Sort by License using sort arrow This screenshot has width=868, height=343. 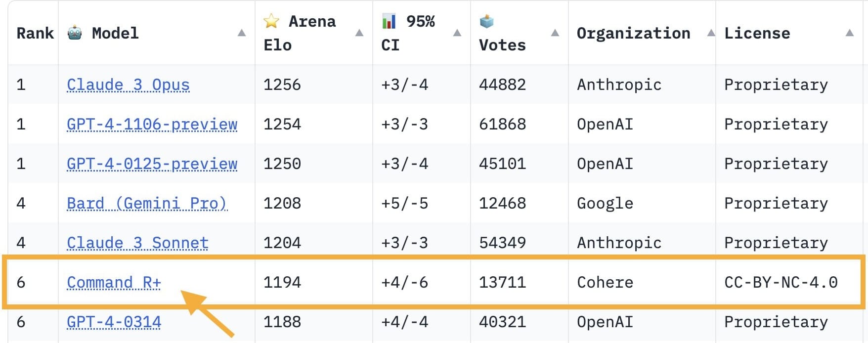click(x=850, y=33)
